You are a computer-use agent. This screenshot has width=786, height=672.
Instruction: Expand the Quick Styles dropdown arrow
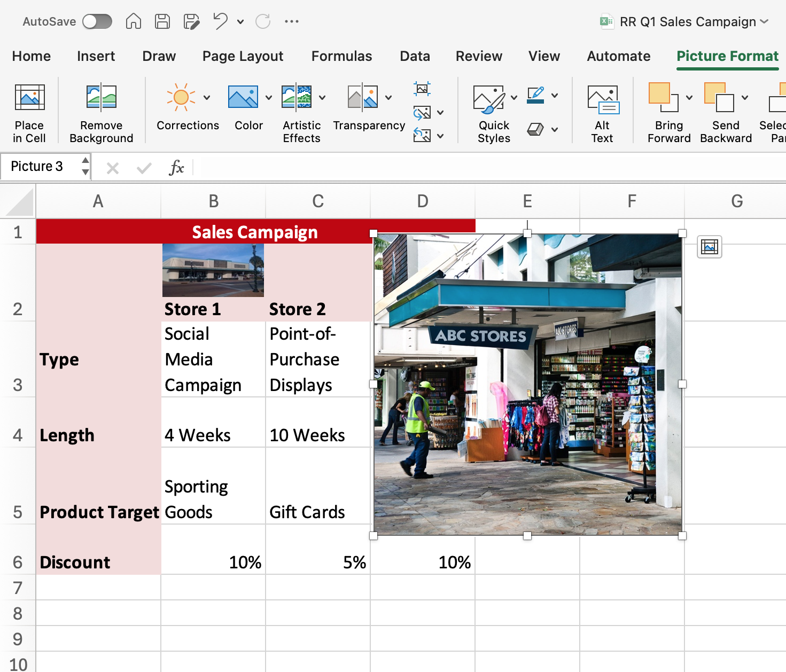514,98
